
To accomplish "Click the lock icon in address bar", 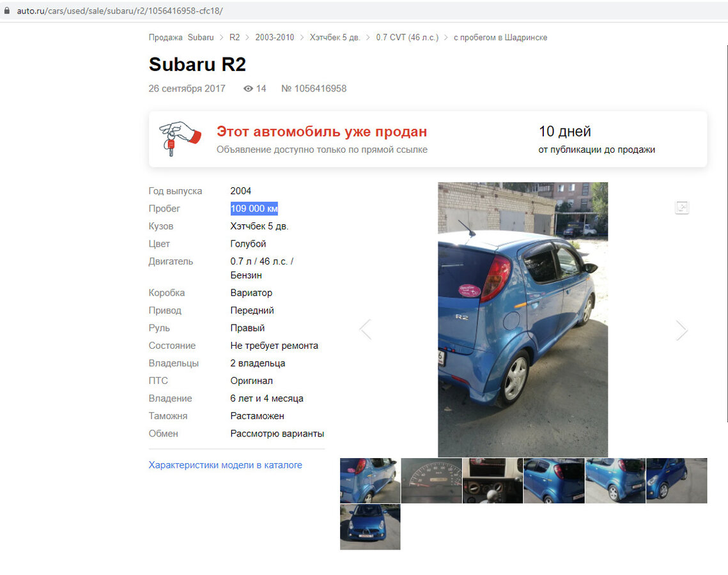I will 6,11.
